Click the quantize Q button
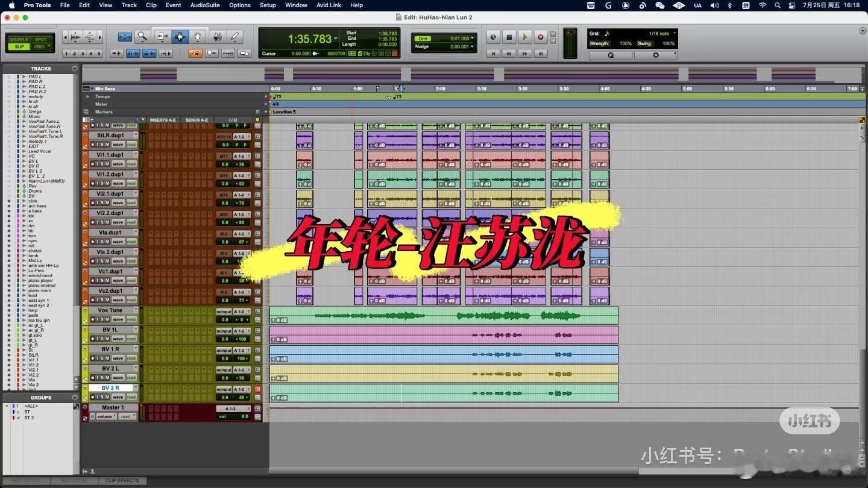868x488 pixels. (x=611, y=55)
